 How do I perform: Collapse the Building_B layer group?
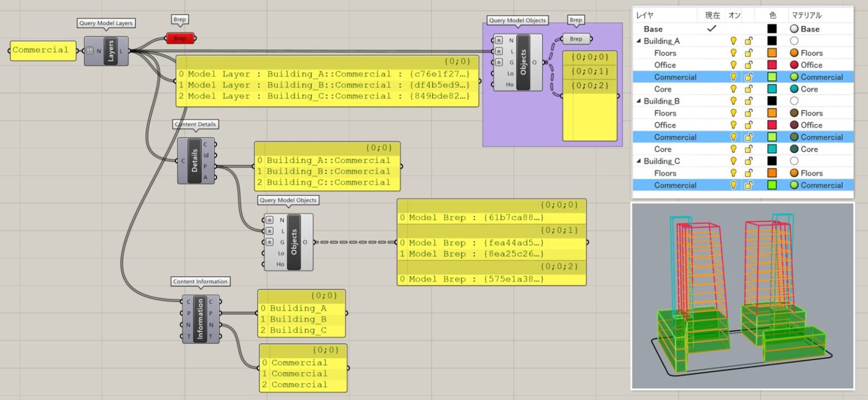638,101
